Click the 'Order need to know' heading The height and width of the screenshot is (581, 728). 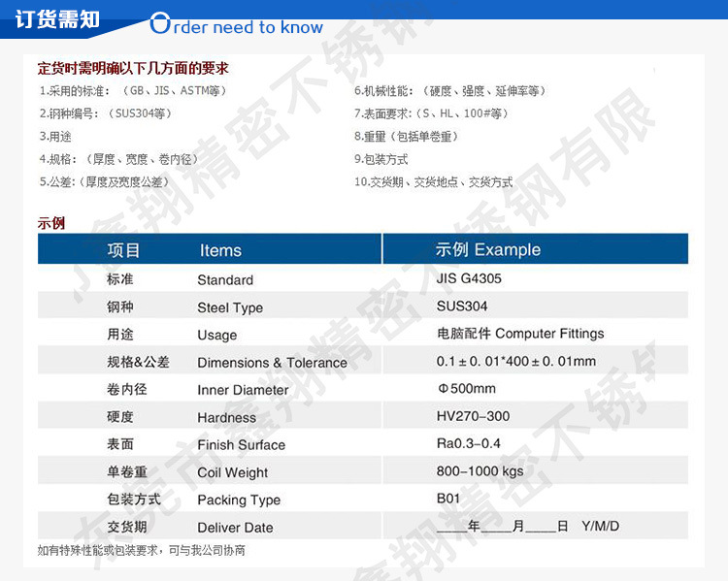[236, 24]
